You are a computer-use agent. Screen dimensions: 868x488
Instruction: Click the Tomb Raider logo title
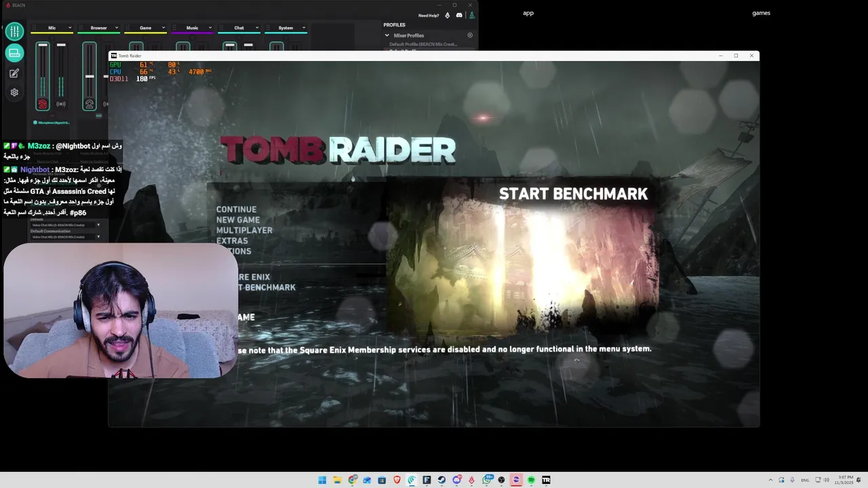tap(338, 150)
